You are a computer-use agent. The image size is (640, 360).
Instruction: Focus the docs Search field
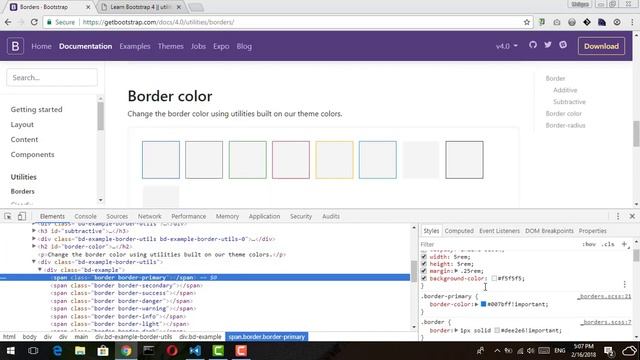(x=52, y=78)
